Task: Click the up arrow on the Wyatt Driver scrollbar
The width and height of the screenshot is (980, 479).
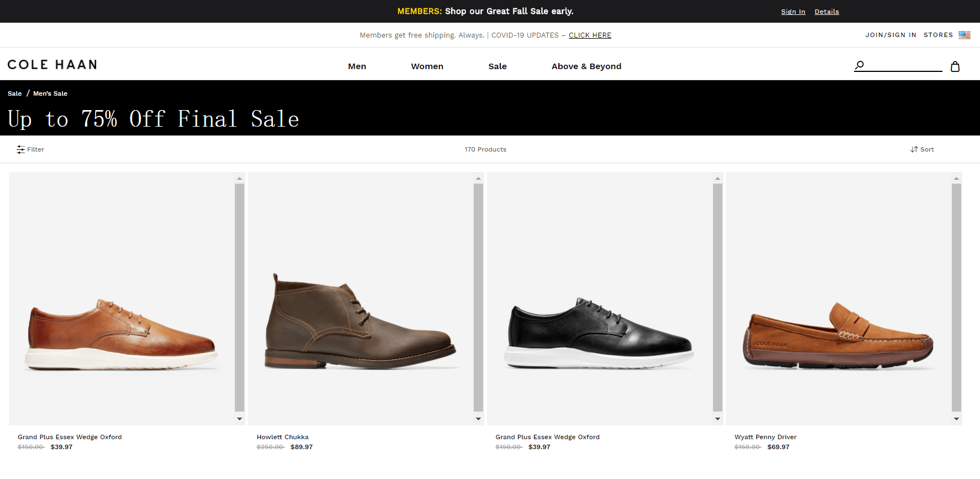Action: tap(956, 178)
